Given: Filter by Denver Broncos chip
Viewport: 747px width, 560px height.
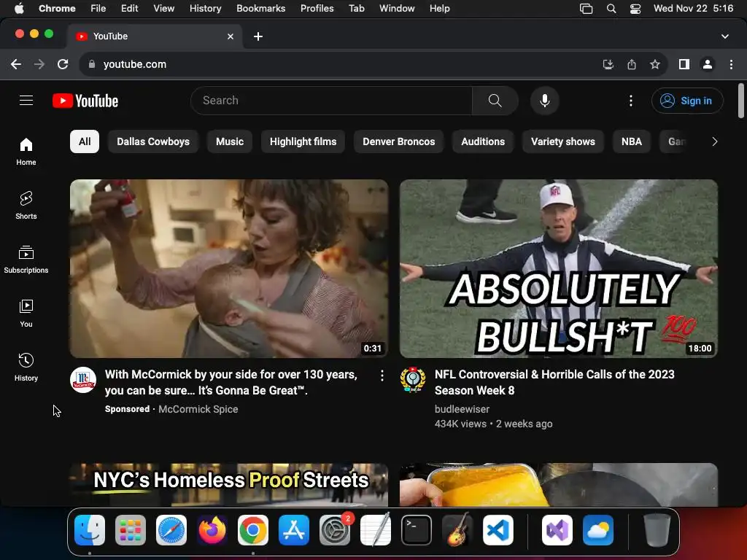Looking at the screenshot, I should pos(399,141).
